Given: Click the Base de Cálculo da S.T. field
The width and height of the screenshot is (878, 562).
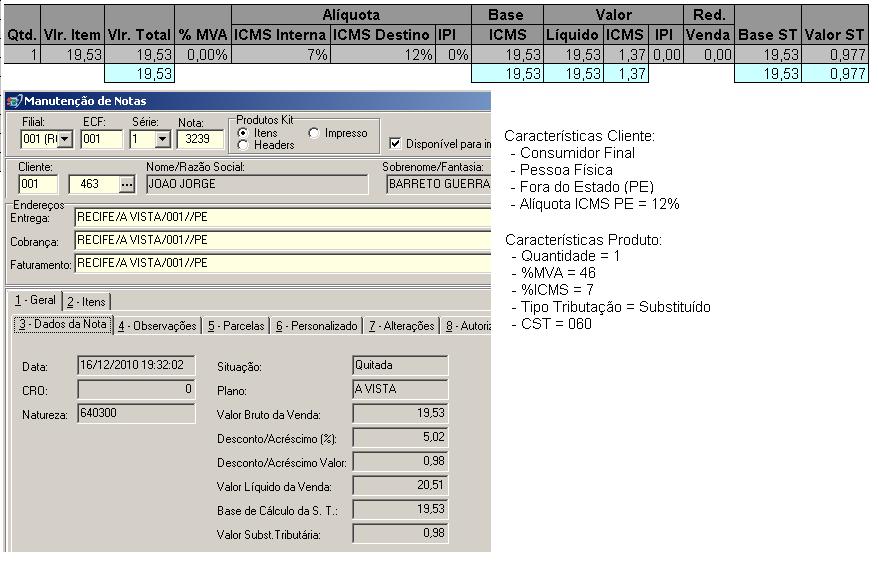Looking at the screenshot, I should (400, 509).
